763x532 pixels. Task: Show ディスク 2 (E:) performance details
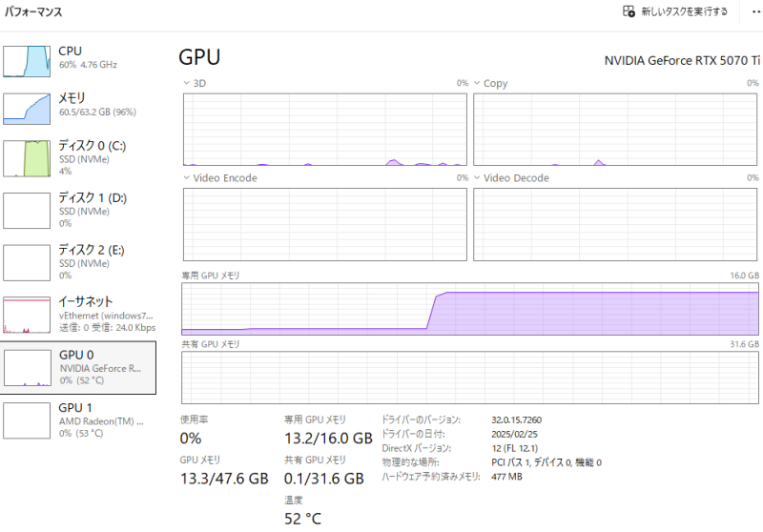click(x=76, y=262)
